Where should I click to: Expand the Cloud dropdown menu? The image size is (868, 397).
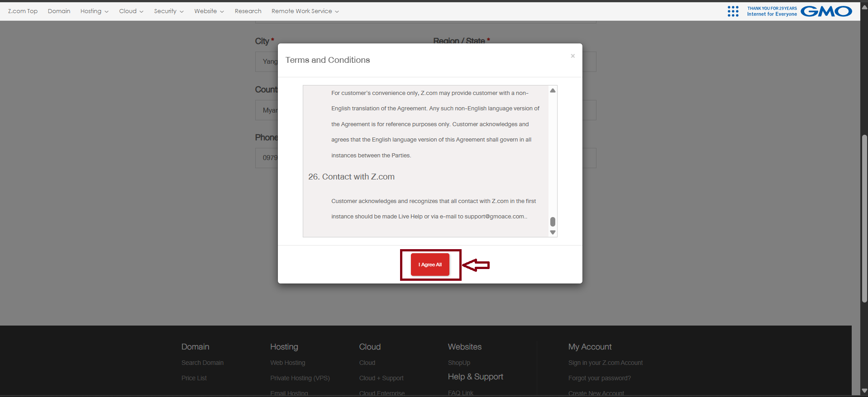[x=131, y=11]
